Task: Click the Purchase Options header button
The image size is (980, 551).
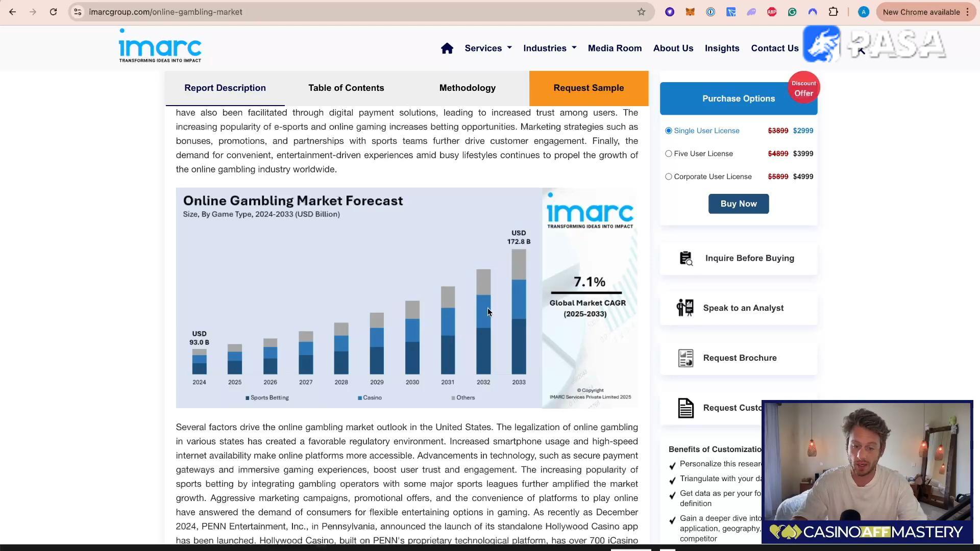Action: pyautogui.click(x=739, y=98)
